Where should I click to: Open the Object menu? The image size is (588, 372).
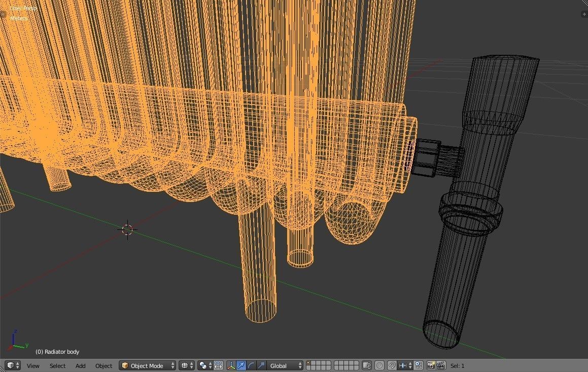[x=103, y=366]
